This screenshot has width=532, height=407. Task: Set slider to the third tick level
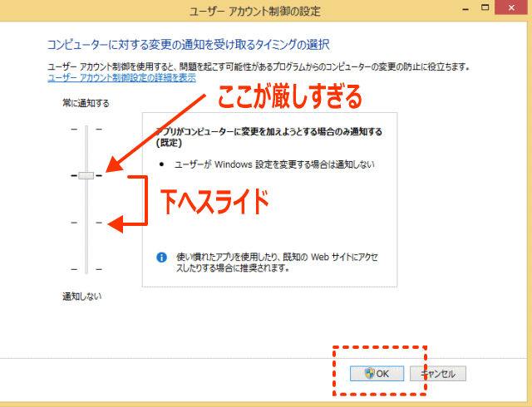pos(86,223)
